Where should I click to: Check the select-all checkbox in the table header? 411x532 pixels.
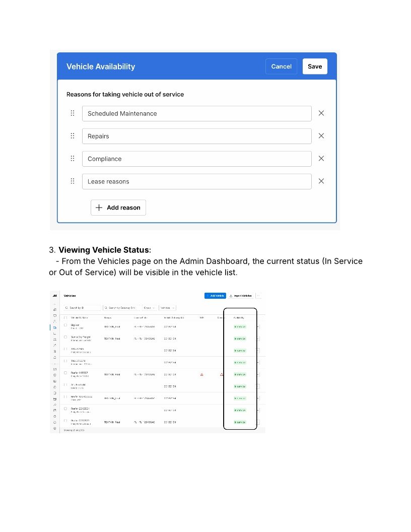click(x=65, y=317)
